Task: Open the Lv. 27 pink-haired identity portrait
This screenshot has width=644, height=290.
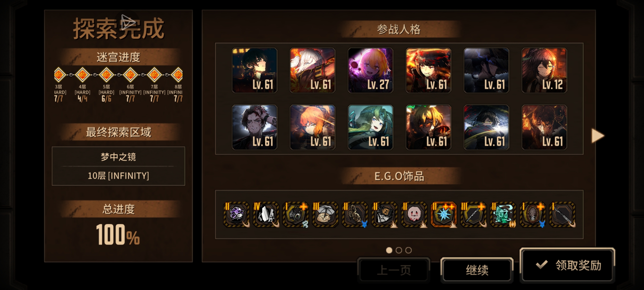Action: pos(370,70)
